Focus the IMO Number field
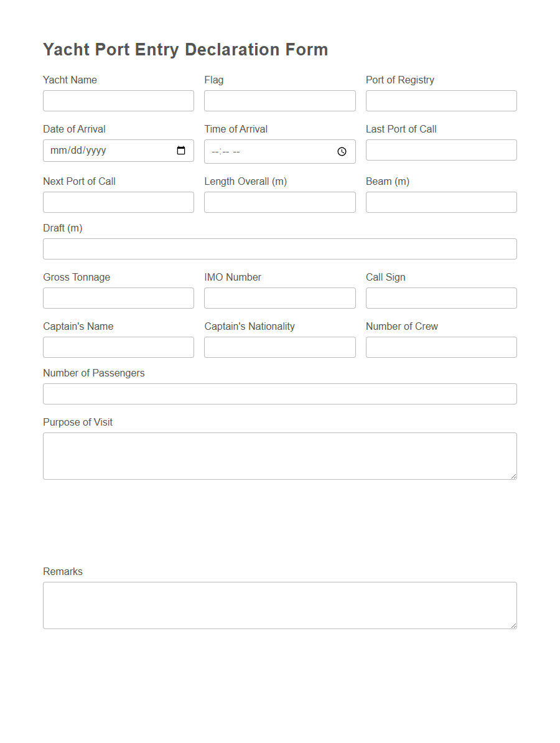This screenshot has height=743, width=560. 279,297
